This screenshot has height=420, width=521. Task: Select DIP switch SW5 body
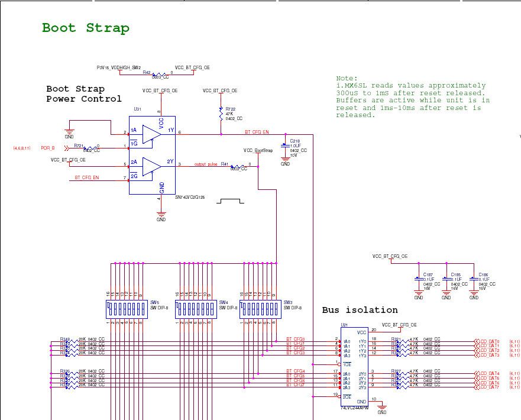click(x=127, y=309)
